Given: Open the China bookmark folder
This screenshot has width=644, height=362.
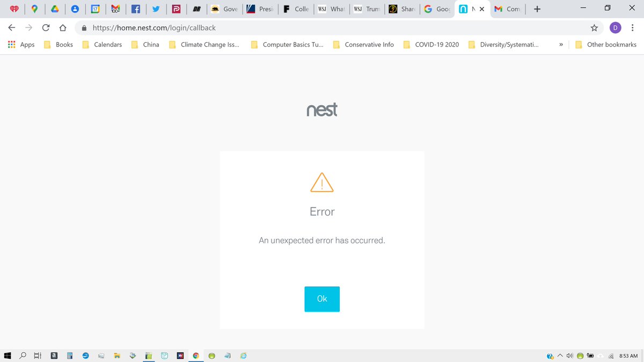Looking at the screenshot, I should (x=144, y=45).
